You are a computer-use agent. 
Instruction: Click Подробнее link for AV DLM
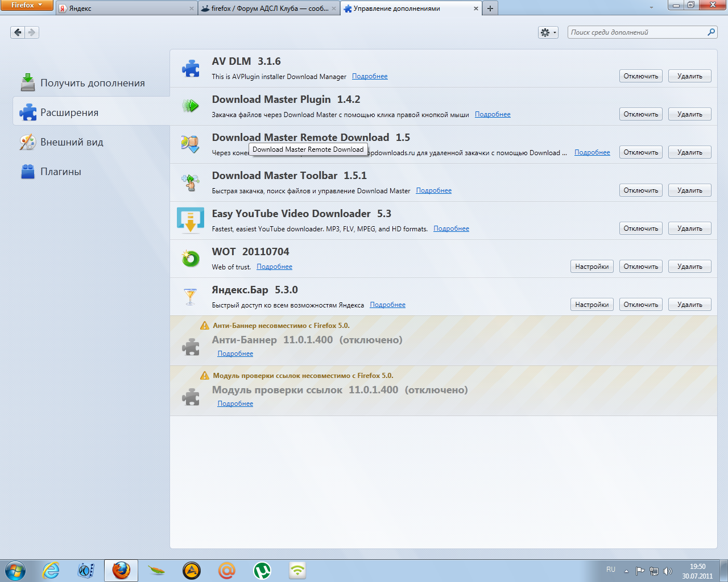(370, 76)
